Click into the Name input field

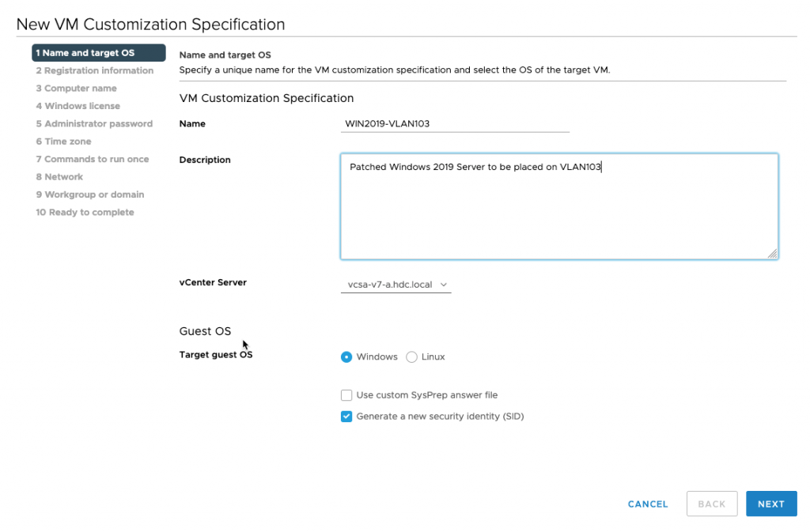[x=455, y=124]
